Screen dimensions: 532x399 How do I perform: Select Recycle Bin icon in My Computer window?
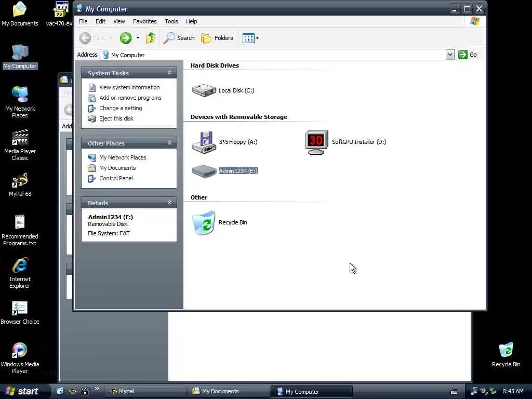pos(204,222)
